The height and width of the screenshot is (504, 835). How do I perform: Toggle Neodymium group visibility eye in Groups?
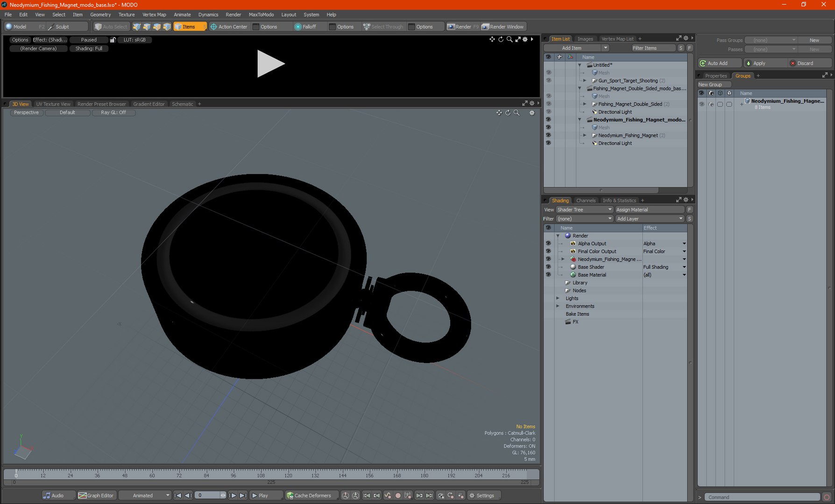point(701,104)
